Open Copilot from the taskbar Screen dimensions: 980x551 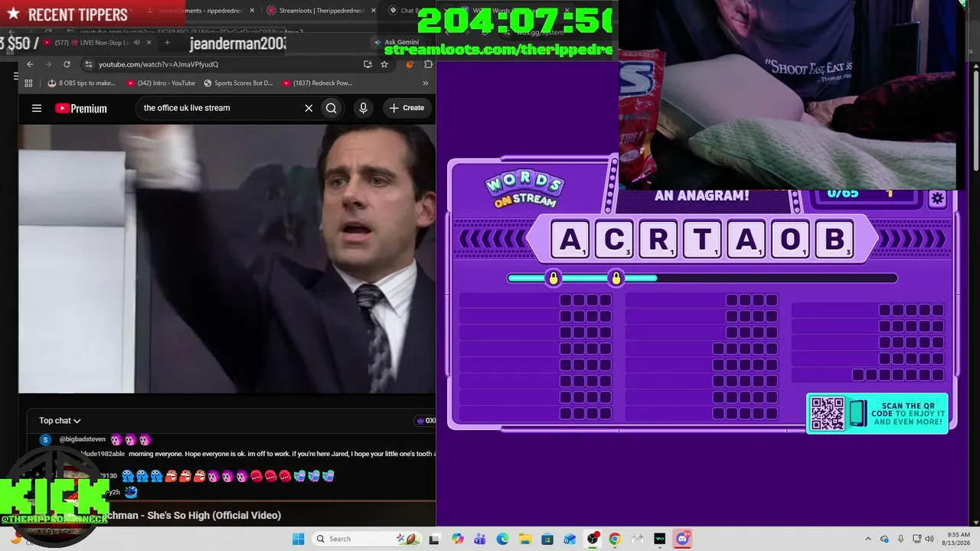458,539
